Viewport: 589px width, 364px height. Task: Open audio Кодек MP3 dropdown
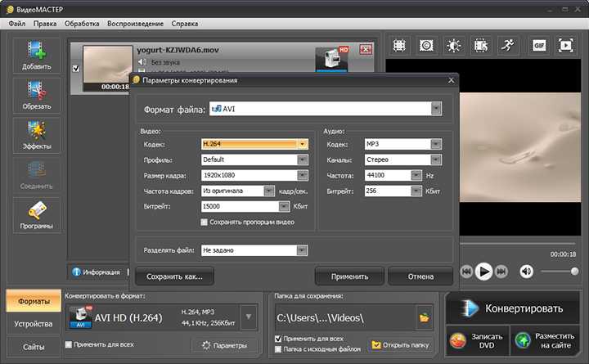click(x=436, y=144)
